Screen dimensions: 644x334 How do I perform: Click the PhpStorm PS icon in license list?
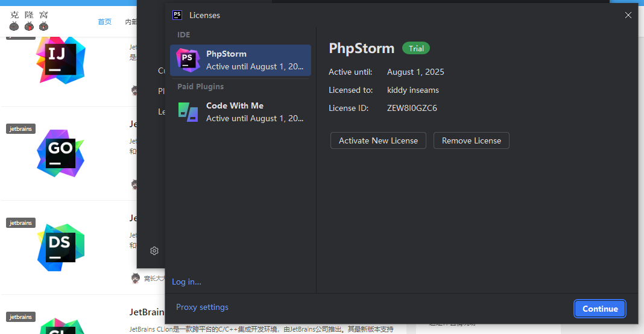188,60
